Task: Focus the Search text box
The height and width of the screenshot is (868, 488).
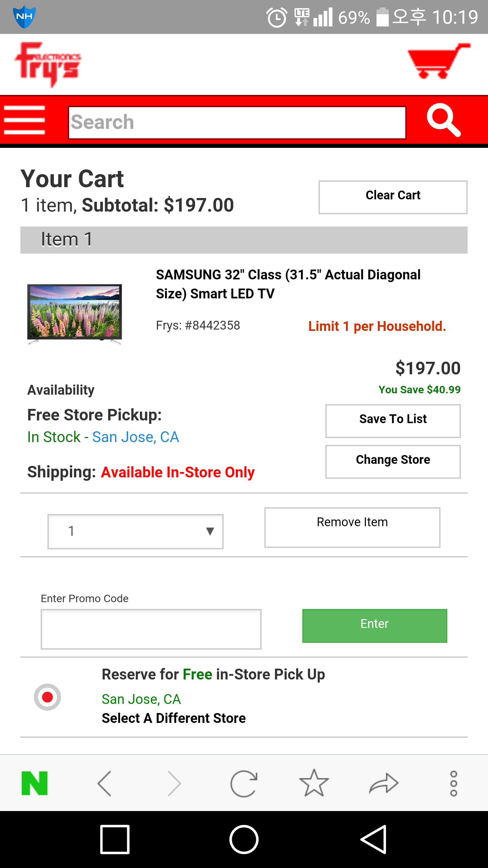Action: [x=237, y=122]
